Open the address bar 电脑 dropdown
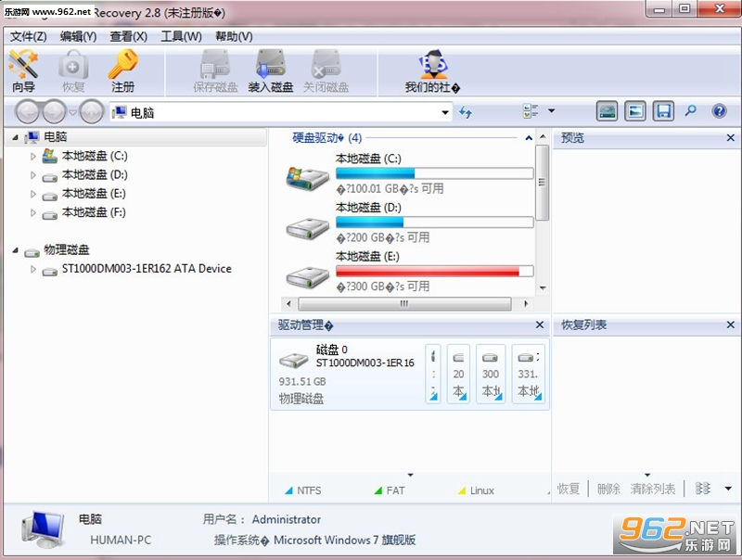The image size is (742, 560). (445, 112)
